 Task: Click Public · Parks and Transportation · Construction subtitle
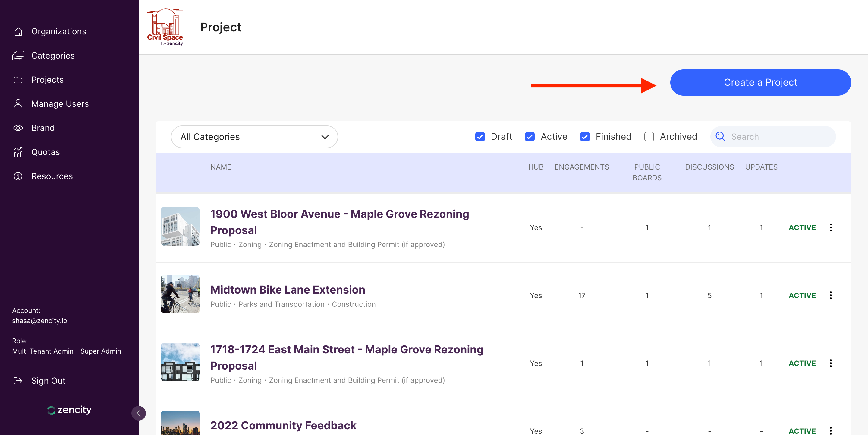pos(293,304)
